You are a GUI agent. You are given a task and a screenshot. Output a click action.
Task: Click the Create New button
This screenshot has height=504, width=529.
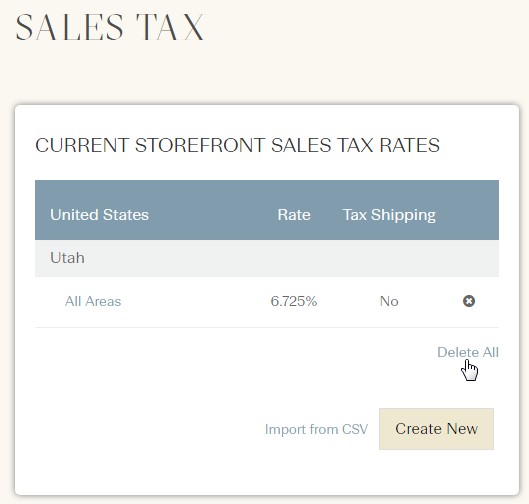436,429
